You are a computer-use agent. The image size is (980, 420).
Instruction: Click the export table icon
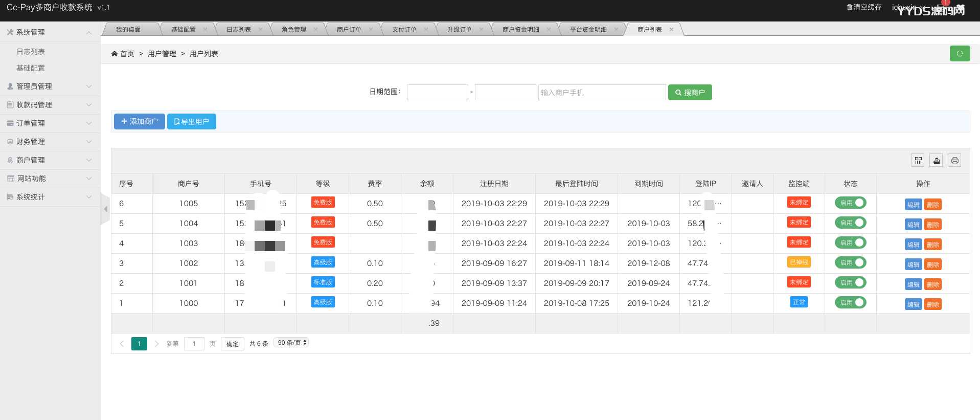[937, 161]
